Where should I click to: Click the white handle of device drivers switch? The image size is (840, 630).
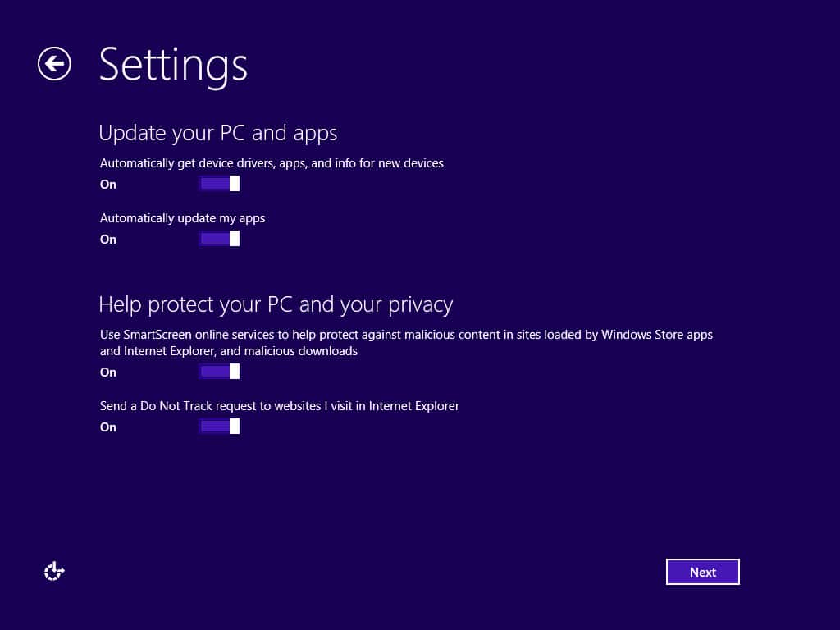pos(235,184)
